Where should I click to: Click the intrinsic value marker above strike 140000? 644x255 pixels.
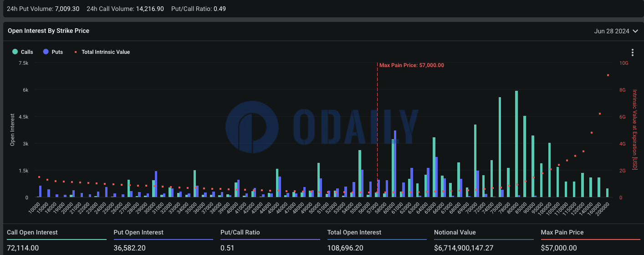pyautogui.click(x=592, y=132)
